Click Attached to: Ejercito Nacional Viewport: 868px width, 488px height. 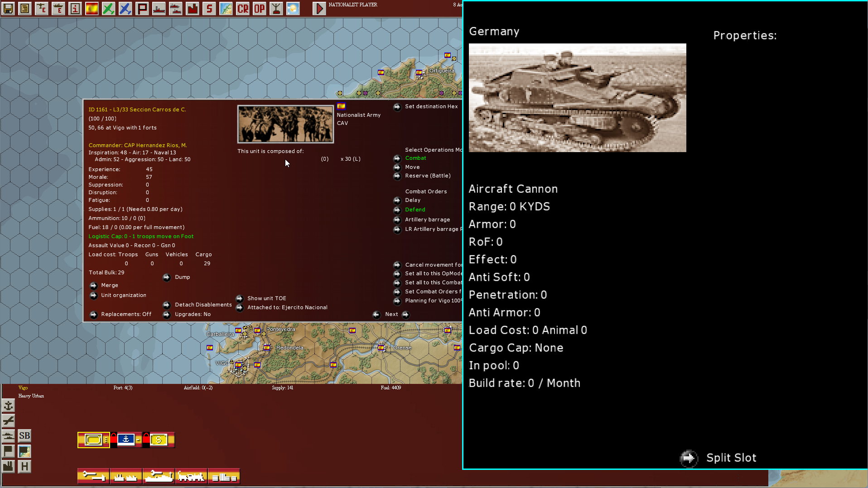[240, 308]
